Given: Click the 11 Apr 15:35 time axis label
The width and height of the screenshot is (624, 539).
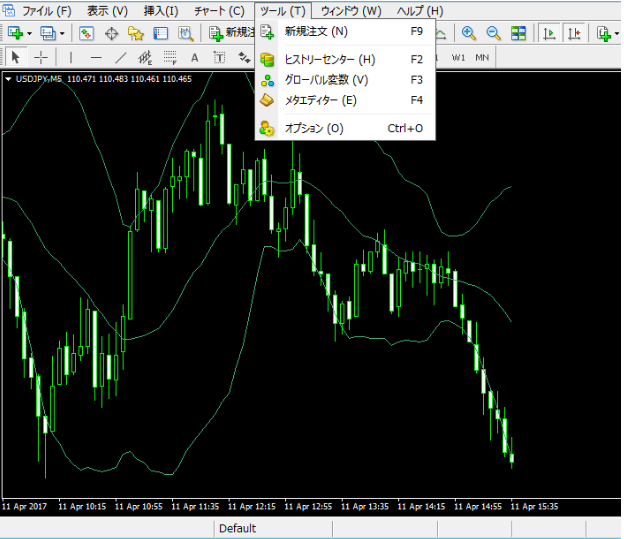Looking at the screenshot, I should coord(534,506).
